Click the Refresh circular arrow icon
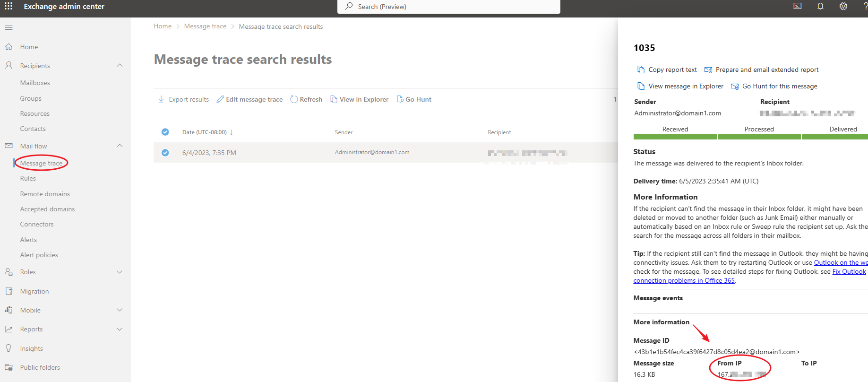The width and height of the screenshot is (868, 382). tap(294, 99)
